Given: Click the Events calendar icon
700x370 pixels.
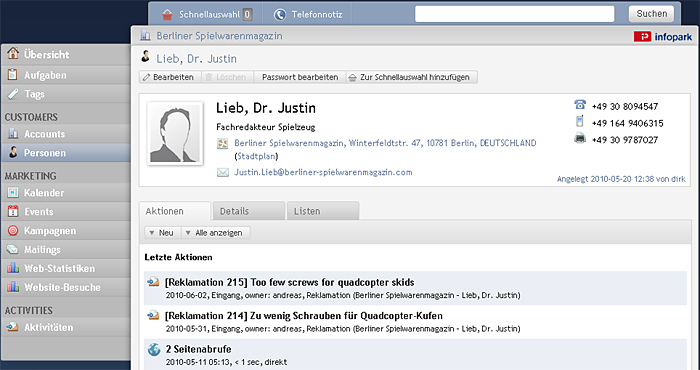Looking at the screenshot, I should click(13, 211).
